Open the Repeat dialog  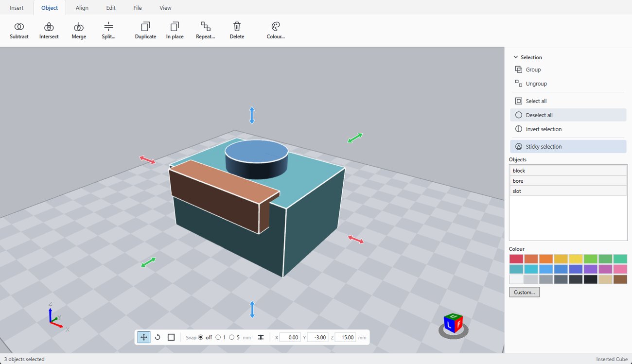(x=206, y=31)
